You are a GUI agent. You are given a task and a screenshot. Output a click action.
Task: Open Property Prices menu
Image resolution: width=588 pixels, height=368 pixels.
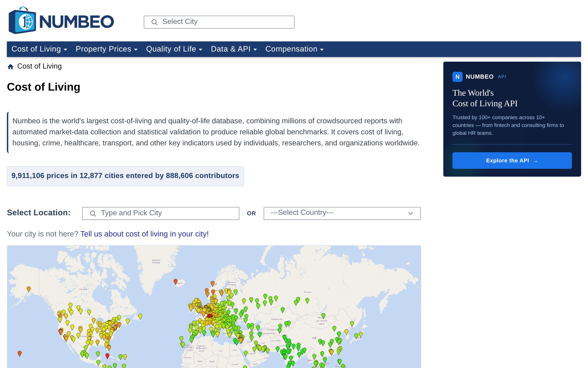107,49
